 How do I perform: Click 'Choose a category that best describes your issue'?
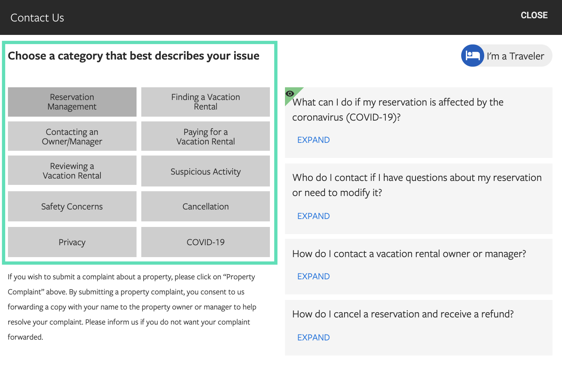point(133,56)
